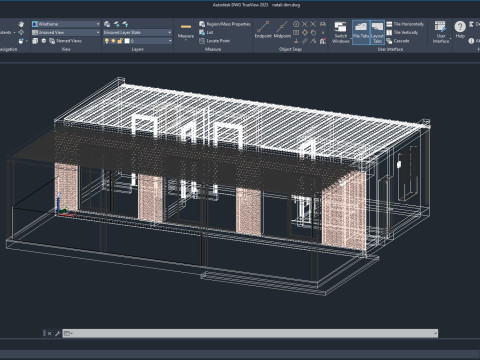Click the Switch Windows button
Screen dimensions: 480x360
[x=341, y=32]
